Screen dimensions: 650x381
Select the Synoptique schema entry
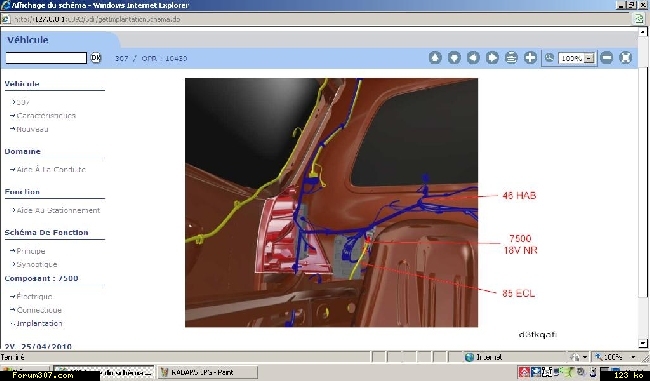[37, 264]
